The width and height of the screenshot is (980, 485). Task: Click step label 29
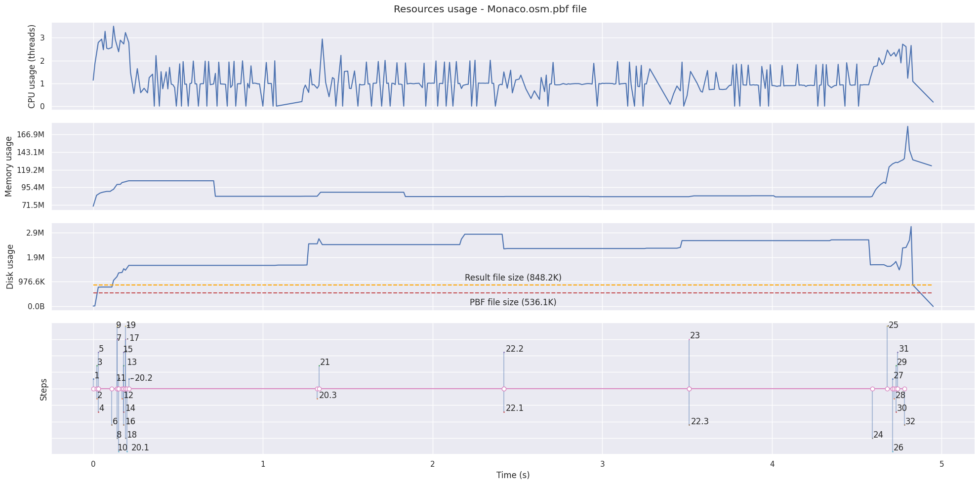click(902, 363)
